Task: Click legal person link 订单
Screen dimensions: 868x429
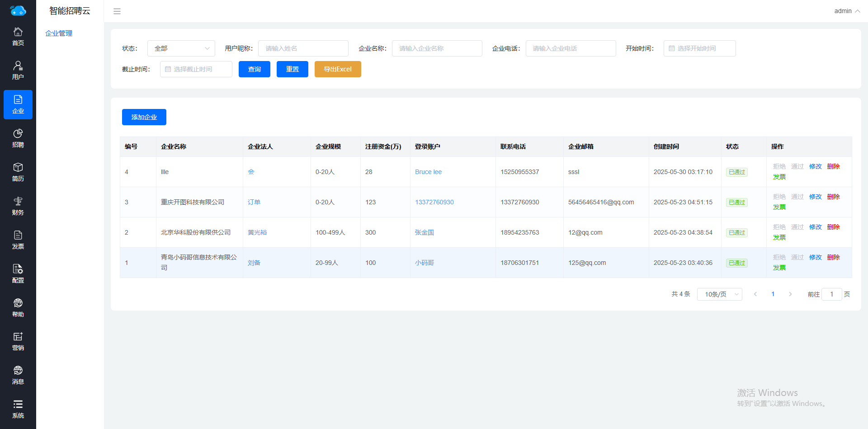Action: 254,202
